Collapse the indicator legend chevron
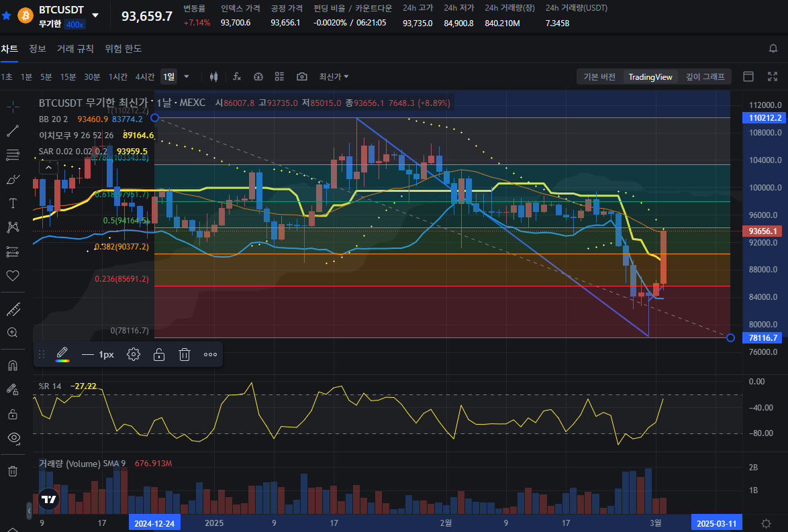This screenshot has width=788, height=532. point(48,167)
